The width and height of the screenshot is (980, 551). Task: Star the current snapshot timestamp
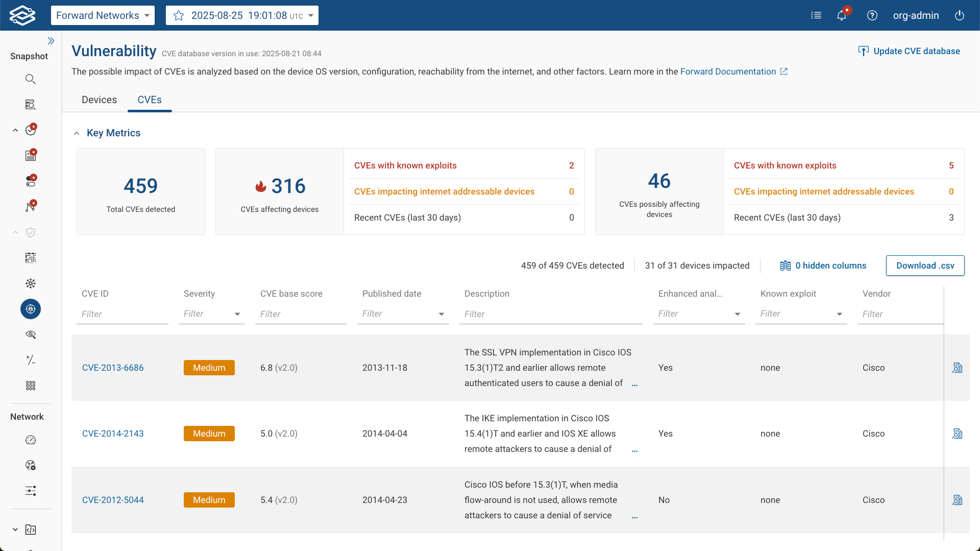178,15
